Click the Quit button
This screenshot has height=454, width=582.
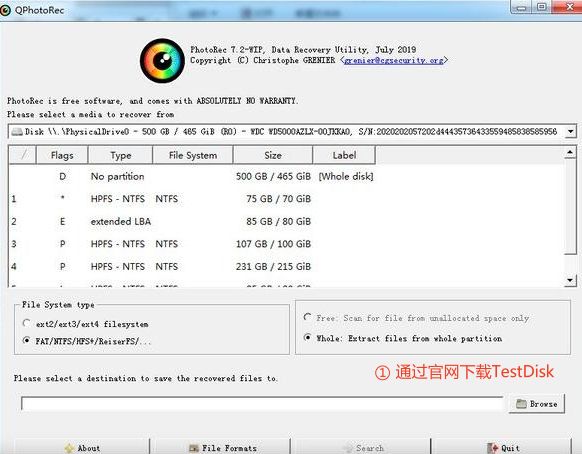tap(503, 447)
